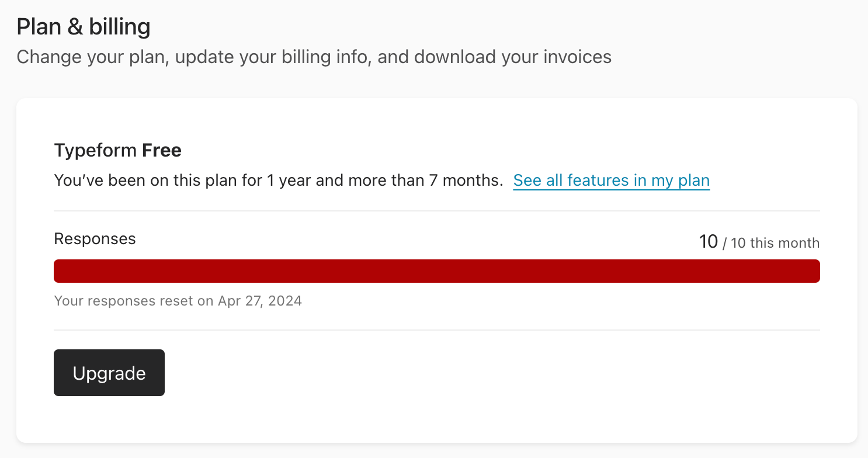The height and width of the screenshot is (458, 868).
Task: Click the Typeform Free plan title
Action: (118, 151)
